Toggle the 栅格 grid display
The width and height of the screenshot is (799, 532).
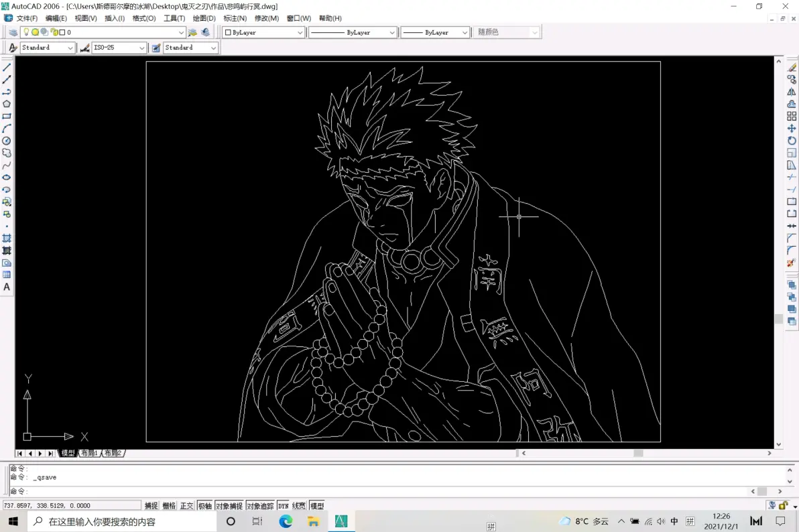click(x=169, y=505)
